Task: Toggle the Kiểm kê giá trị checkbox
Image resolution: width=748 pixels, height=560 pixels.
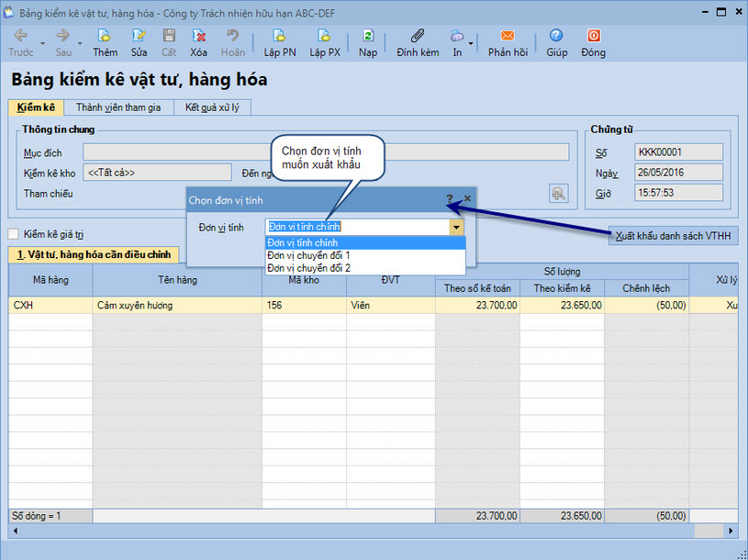Action: [14, 234]
